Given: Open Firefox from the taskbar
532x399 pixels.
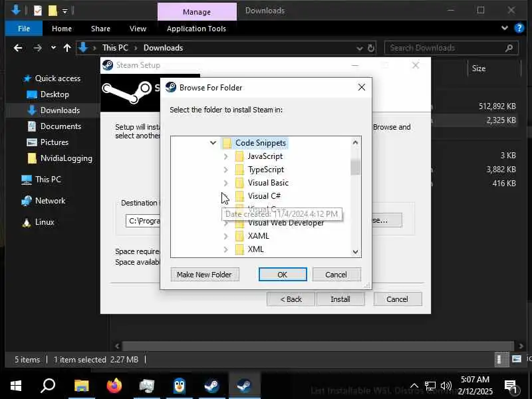Looking at the screenshot, I should tap(114, 386).
